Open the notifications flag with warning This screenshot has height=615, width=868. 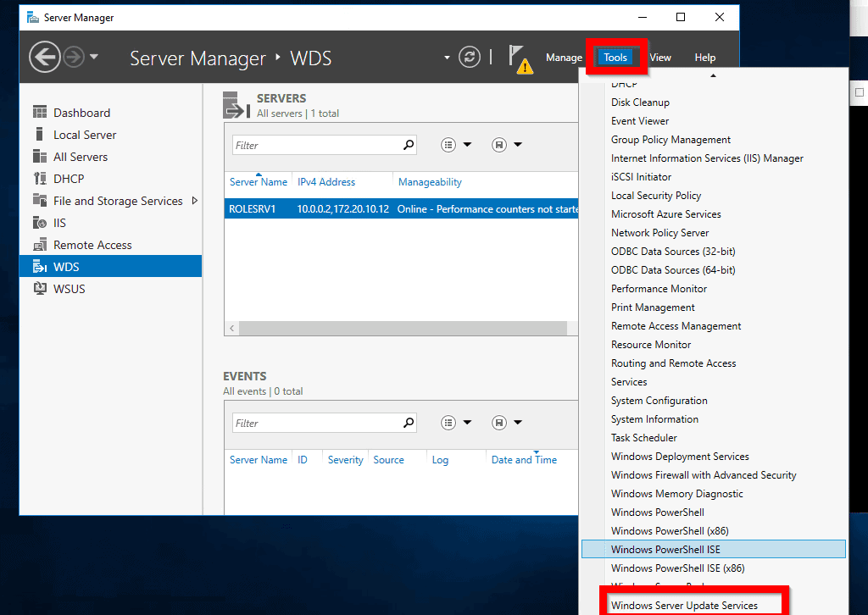pyautogui.click(x=520, y=59)
